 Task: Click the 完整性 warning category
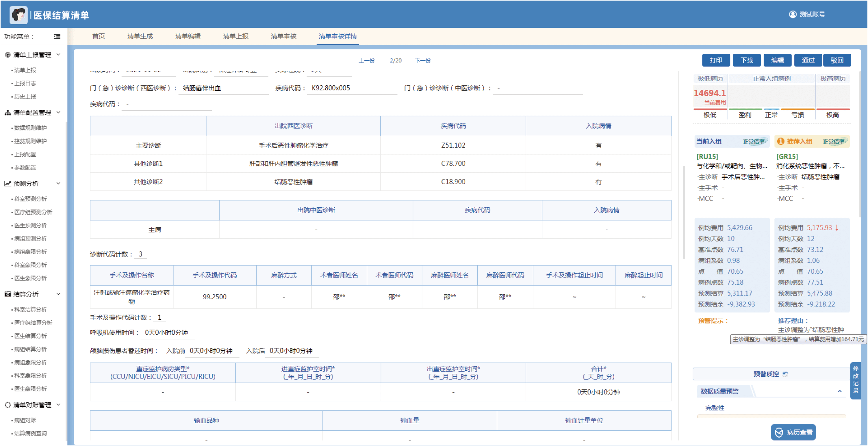714,408
